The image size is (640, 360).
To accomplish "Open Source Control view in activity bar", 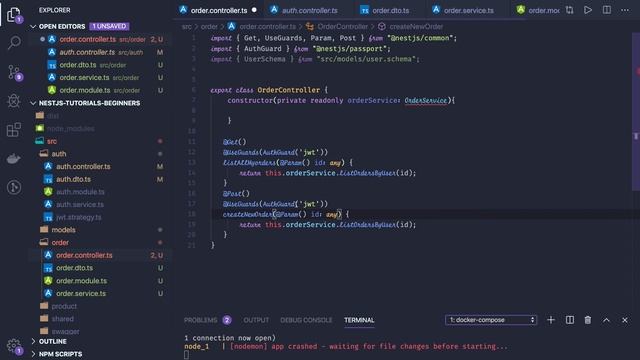I will (x=14, y=72).
